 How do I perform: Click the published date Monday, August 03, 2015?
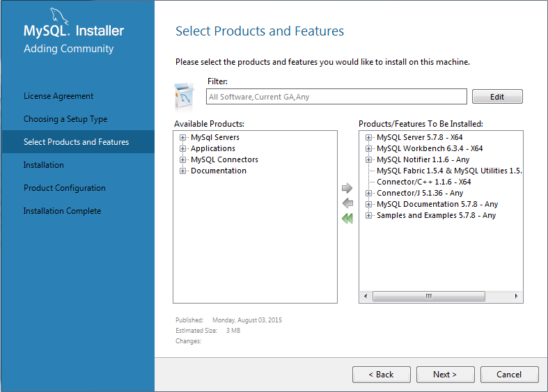pyautogui.click(x=247, y=320)
